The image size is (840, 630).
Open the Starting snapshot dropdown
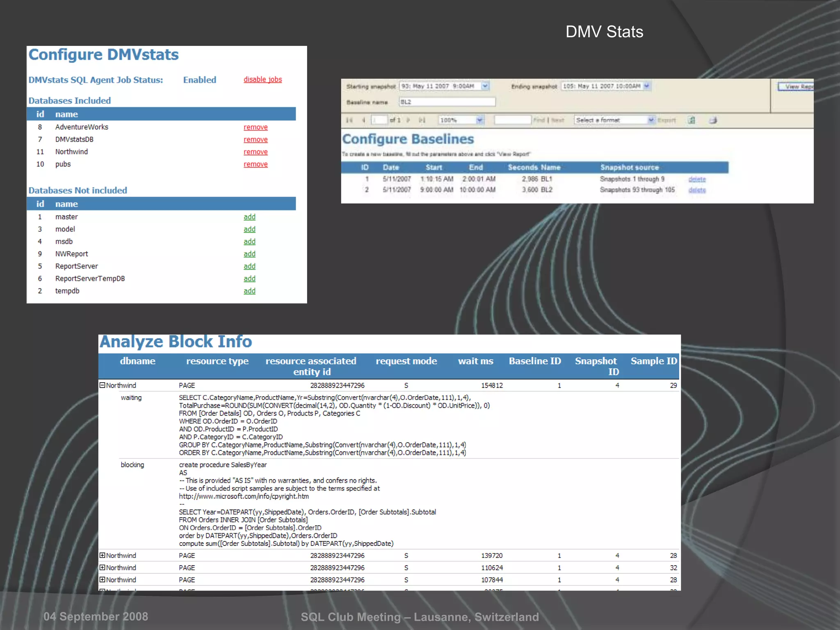[x=485, y=86]
